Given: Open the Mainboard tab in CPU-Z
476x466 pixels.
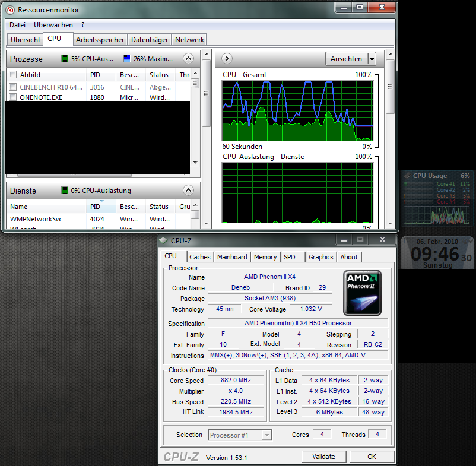Looking at the screenshot, I should (x=232, y=257).
